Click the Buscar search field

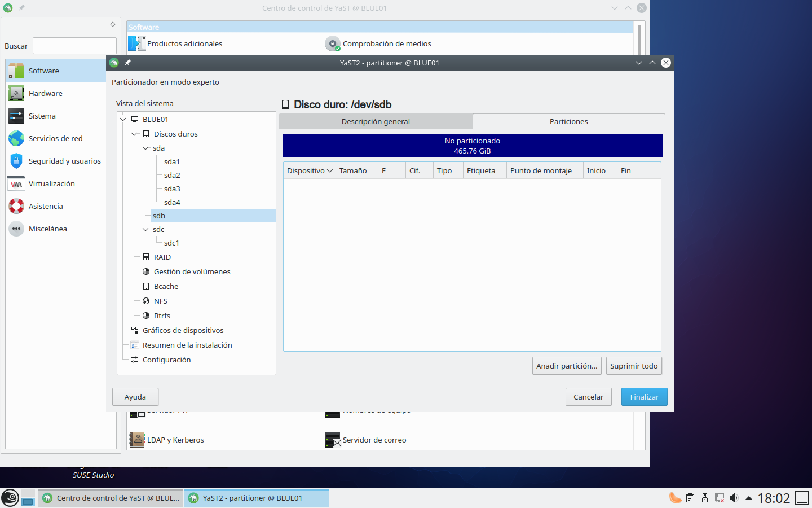point(74,46)
